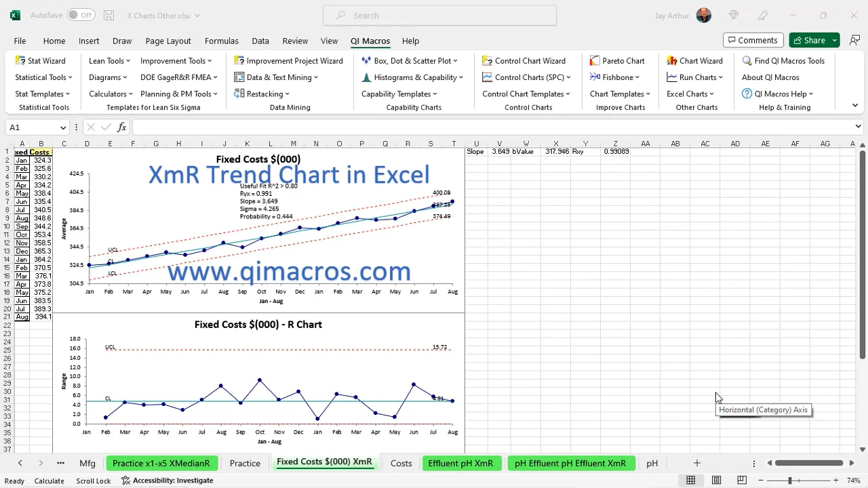Screen dimensions: 868x488
Task: Launch the Chart Wizard
Action: [694, 61]
